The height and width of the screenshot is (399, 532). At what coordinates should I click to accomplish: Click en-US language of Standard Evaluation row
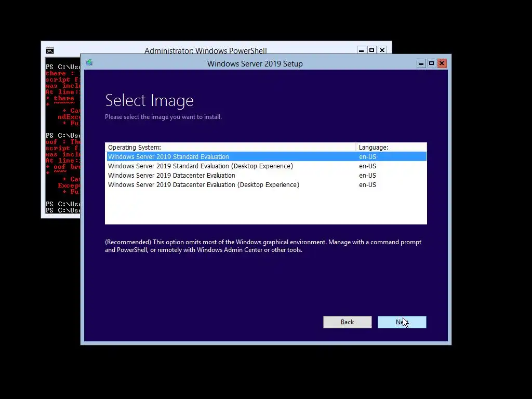[367, 156]
